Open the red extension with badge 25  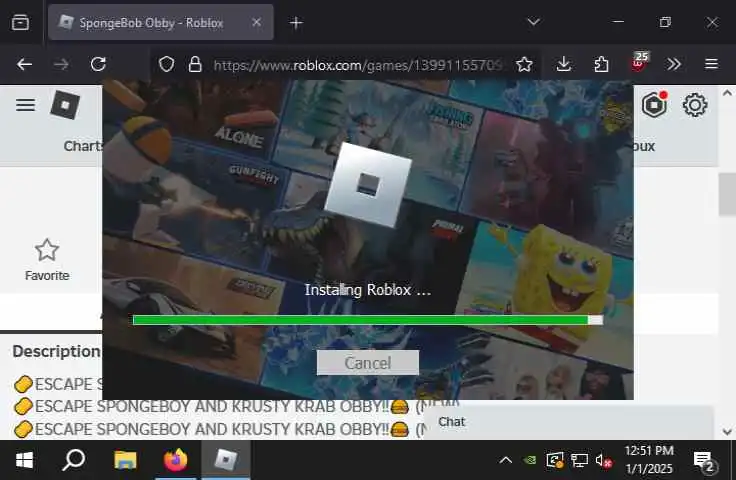click(638, 63)
